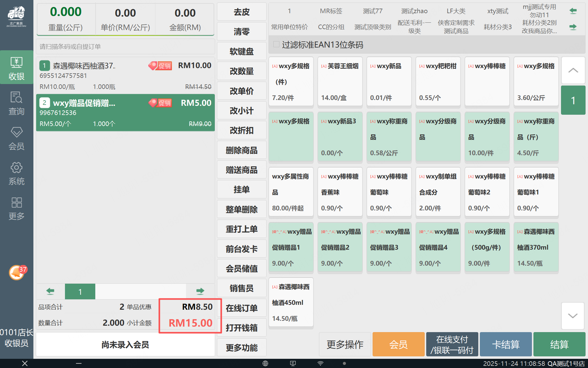The width and height of the screenshot is (588, 368).
Task: Click 挂单 to hold the order
Action: point(241,190)
